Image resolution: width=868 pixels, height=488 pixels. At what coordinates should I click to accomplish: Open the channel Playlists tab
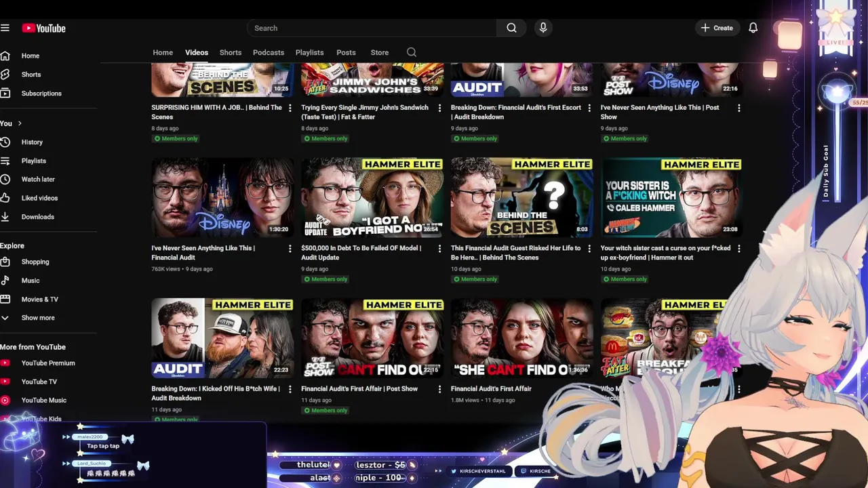(x=309, y=52)
